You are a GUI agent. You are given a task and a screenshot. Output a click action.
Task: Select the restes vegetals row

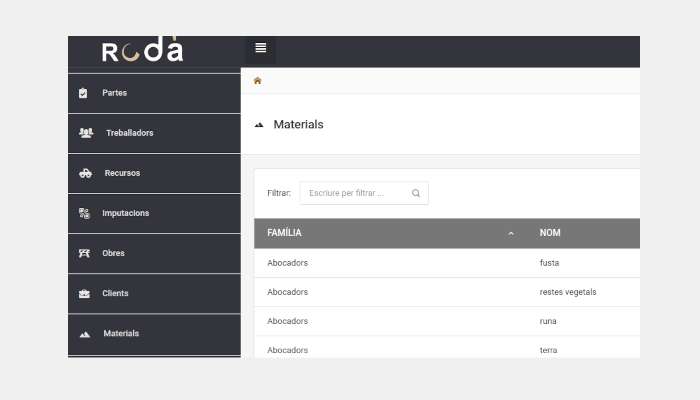pos(447,292)
